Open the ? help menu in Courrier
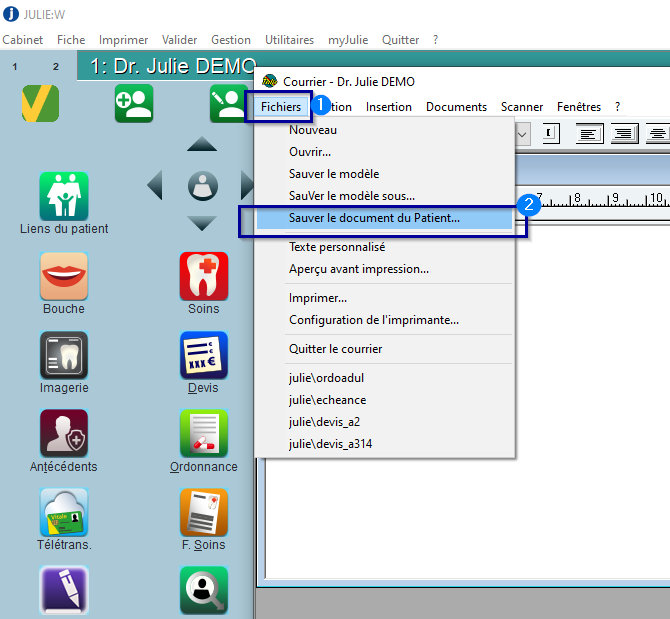Image resolution: width=670 pixels, height=619 pixels. (x=617, y=107)
